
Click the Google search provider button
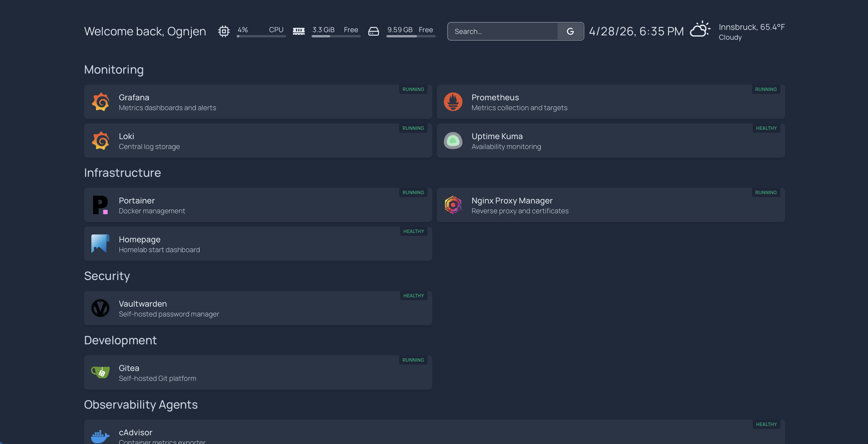570,31
